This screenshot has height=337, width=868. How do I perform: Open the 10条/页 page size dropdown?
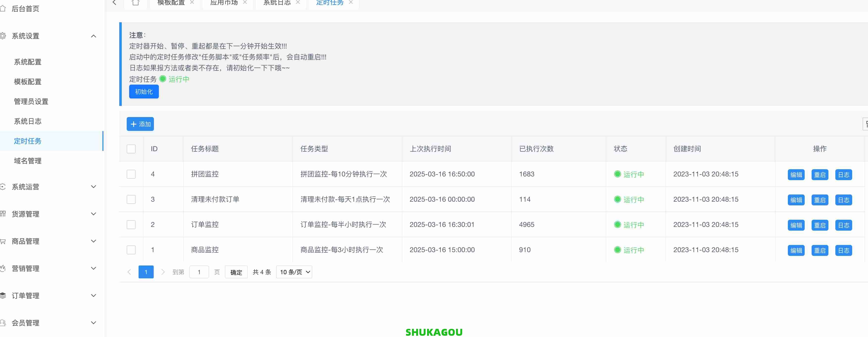click(x=293, y=272)
